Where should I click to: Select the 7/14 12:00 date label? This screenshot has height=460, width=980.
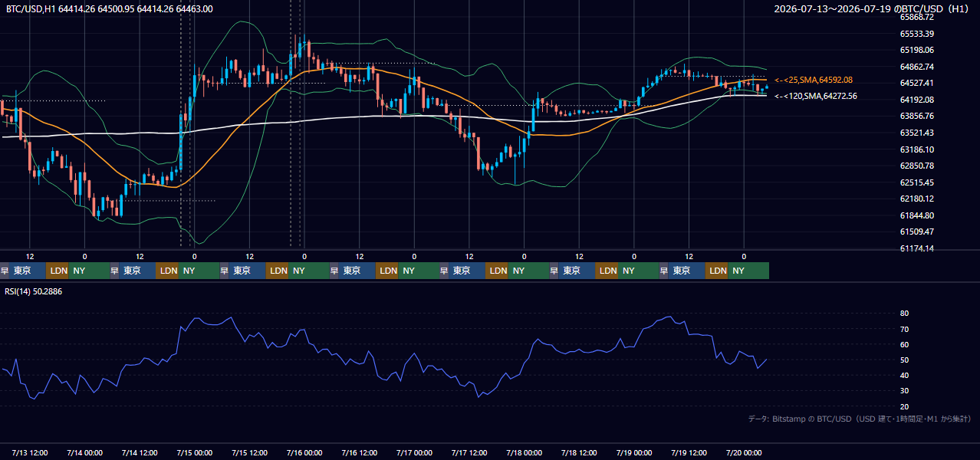coord(140,452)
